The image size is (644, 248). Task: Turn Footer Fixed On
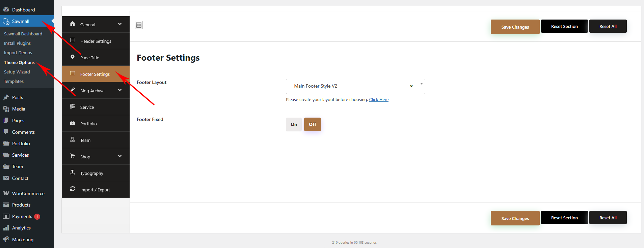294,124
